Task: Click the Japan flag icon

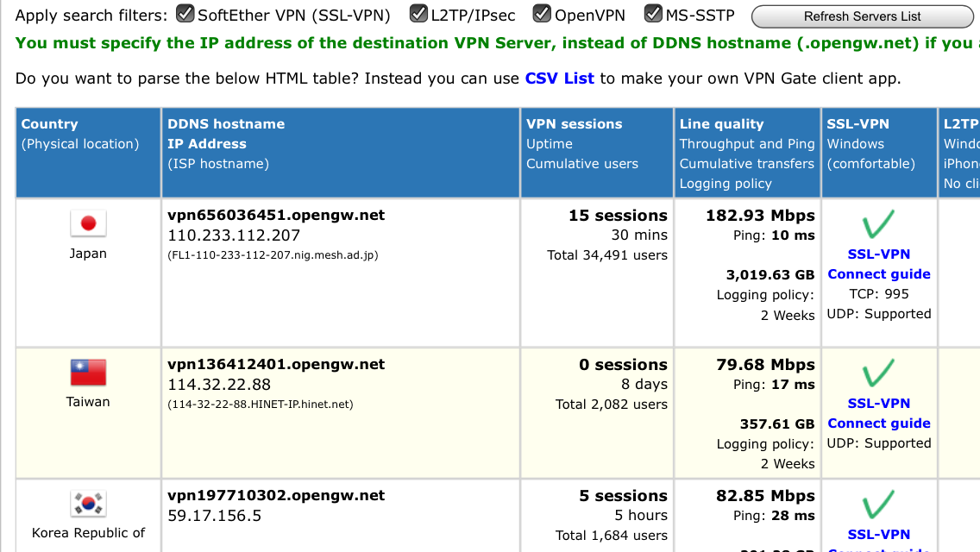Action: coord(87,224)
